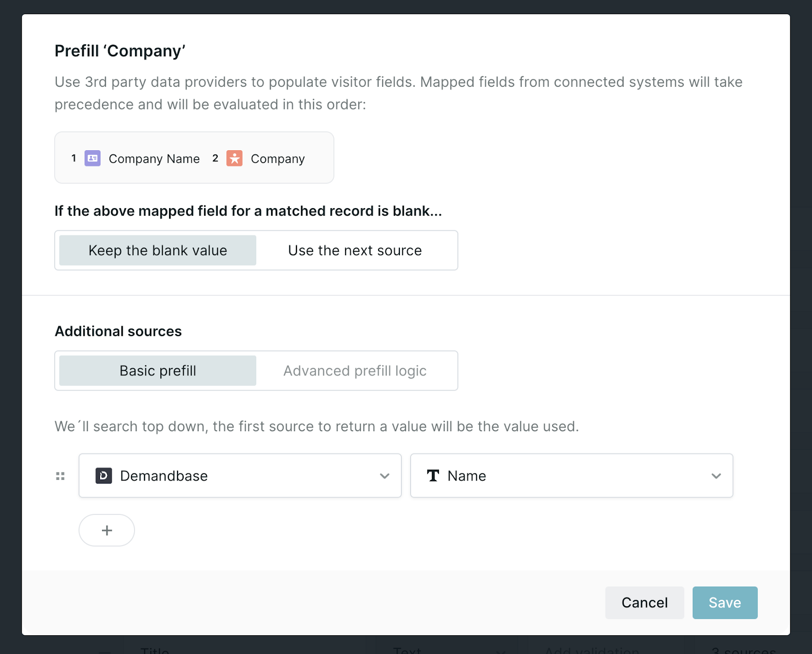812x654 pixels.
Task: Save the prefill settings
Action: (x=725, y=602)
